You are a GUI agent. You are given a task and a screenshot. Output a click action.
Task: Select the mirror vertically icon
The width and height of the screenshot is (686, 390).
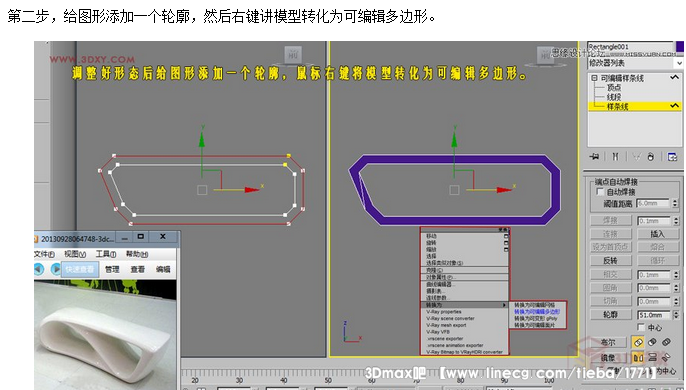click(652, 358)
